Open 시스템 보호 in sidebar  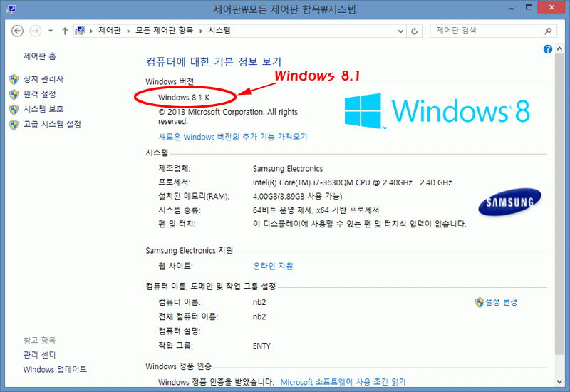[43, 109]
